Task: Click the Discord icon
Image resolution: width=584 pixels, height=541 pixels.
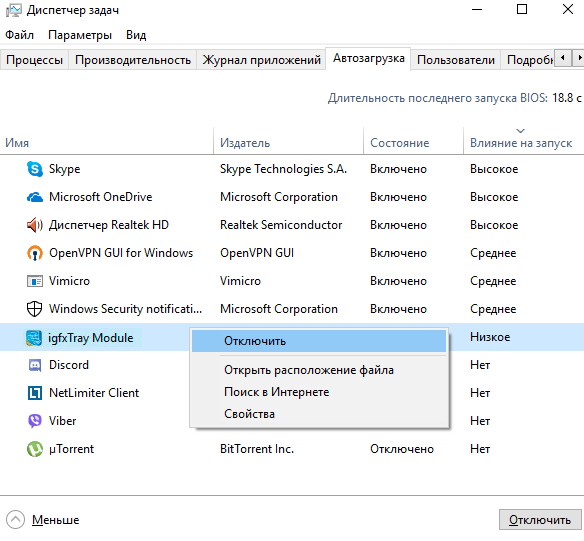Action: click(x=35, y=365)
